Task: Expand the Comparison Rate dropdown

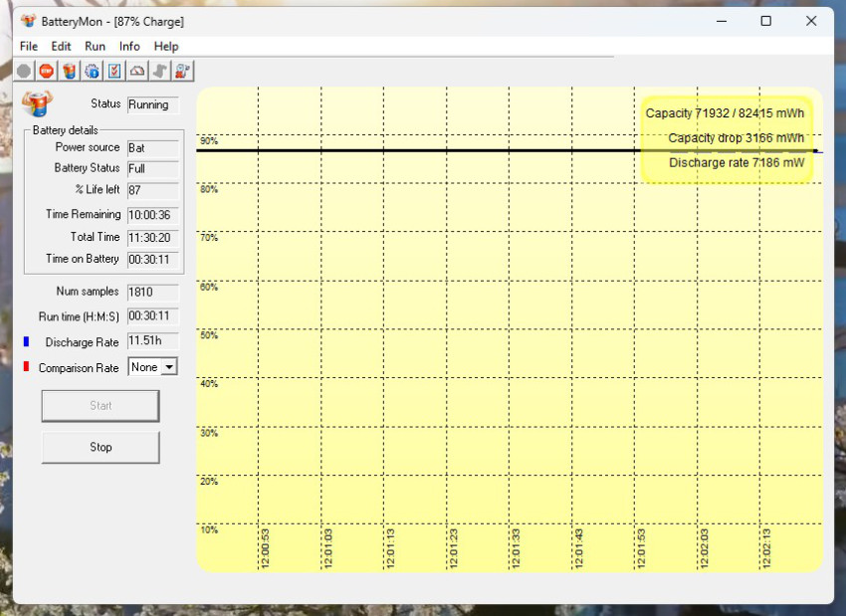Action: 169,367
